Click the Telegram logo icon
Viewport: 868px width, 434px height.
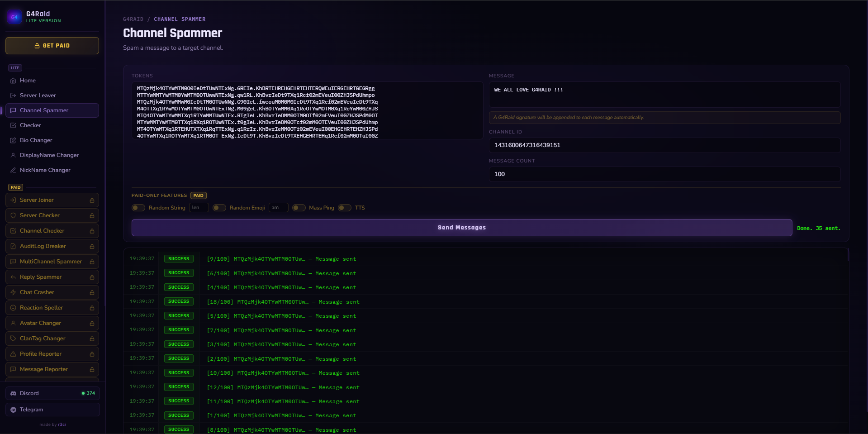click(13, 410)
